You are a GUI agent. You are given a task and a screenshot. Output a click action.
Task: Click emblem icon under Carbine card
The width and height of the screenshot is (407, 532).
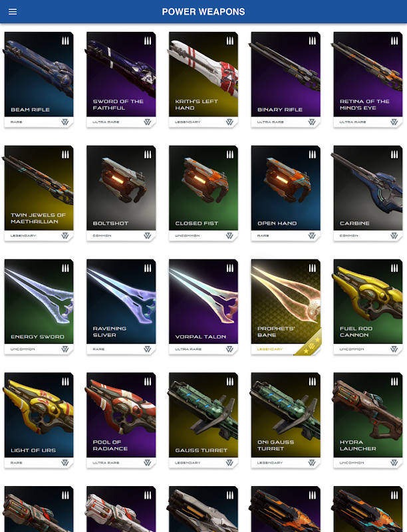[394, 235]
